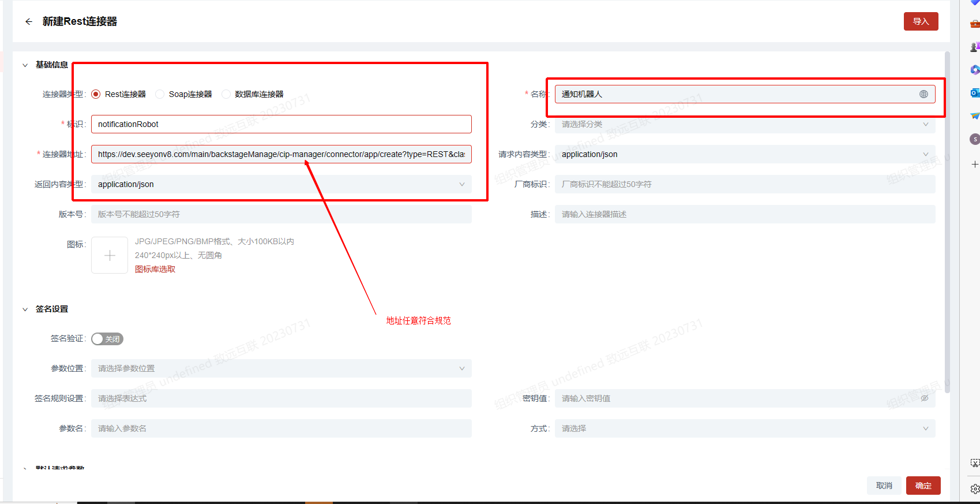Screen dimensions: 980x504
Task: Open the 分类 category dropdown
Action: [745, 124]
